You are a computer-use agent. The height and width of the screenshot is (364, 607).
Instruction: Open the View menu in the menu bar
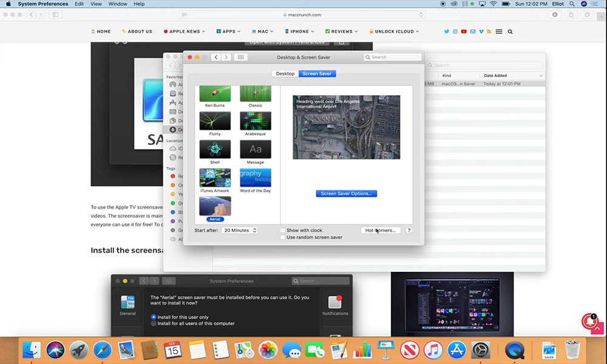(96, 4)
